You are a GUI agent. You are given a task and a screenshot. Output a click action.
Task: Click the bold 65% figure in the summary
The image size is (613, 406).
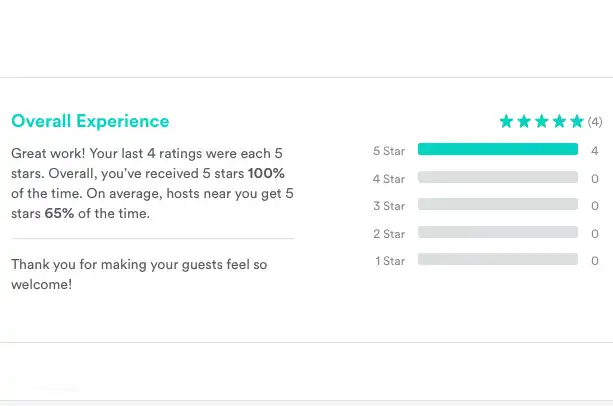(61, 213)
